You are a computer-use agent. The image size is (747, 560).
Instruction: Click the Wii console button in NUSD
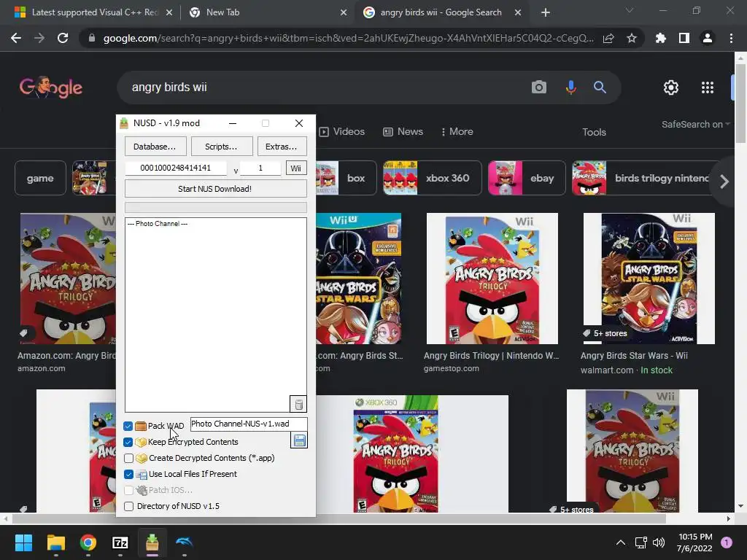[296, 168]
